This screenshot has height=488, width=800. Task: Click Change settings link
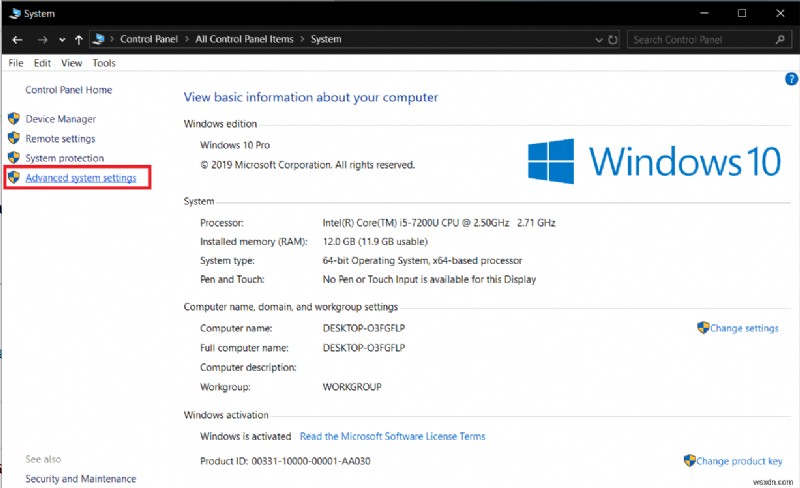(x=744, y=328)
